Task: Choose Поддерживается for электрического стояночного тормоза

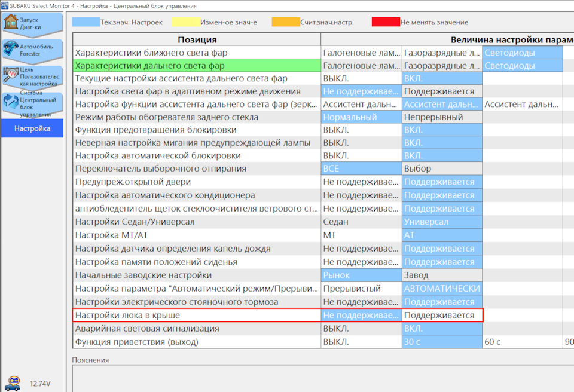Action: pyautogui.click(x=442, y=302)
